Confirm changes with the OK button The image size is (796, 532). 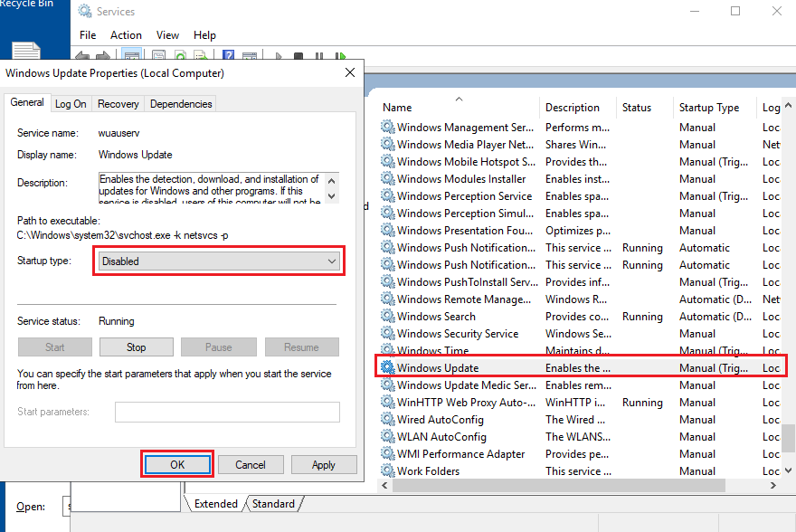[177, 464]
